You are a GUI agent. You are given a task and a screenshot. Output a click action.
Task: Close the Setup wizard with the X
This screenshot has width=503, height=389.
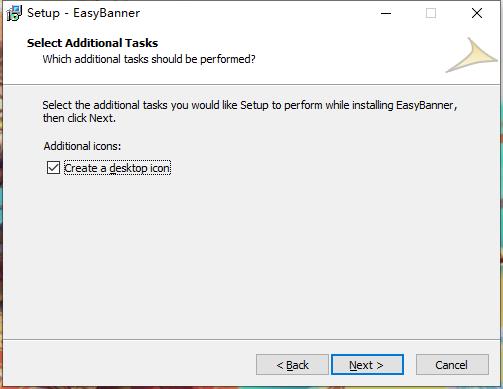(477, 13)
